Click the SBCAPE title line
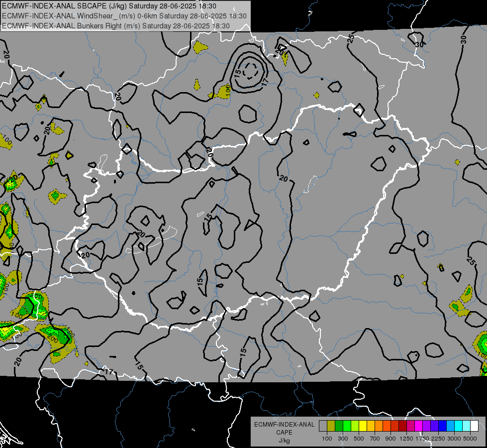The image size is (487, 448). [109, 6]
